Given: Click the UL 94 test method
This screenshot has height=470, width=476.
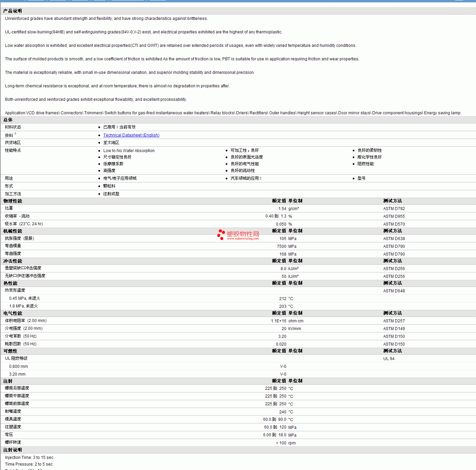Looking at the screenshot, I should tap(389, 359).
